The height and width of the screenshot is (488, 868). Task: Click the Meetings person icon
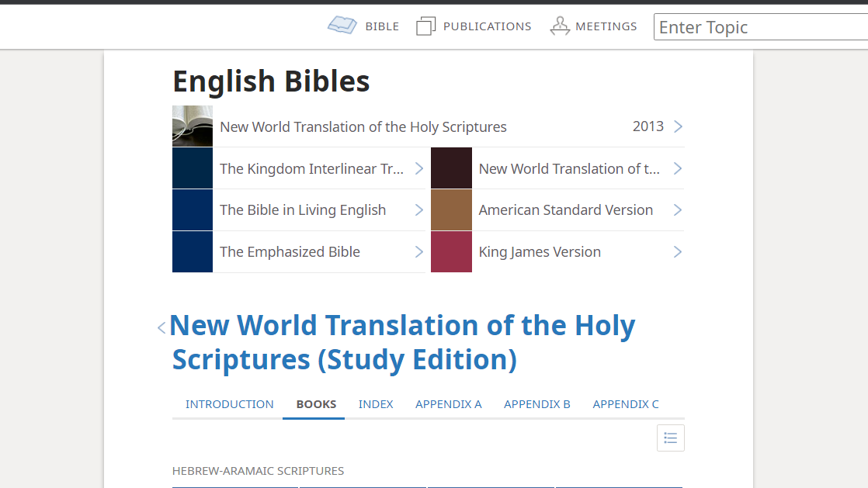[x=560, y=26]
